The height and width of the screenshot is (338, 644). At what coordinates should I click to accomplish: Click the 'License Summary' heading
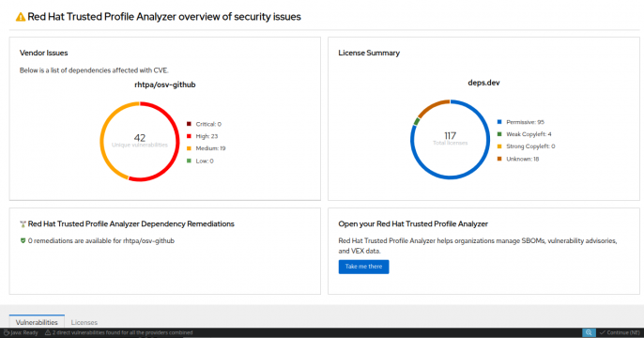(x=369, y=53)
